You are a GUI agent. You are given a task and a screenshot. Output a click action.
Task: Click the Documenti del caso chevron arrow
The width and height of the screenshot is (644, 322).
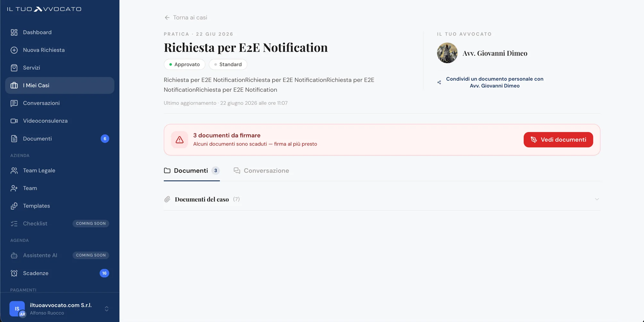597,199
